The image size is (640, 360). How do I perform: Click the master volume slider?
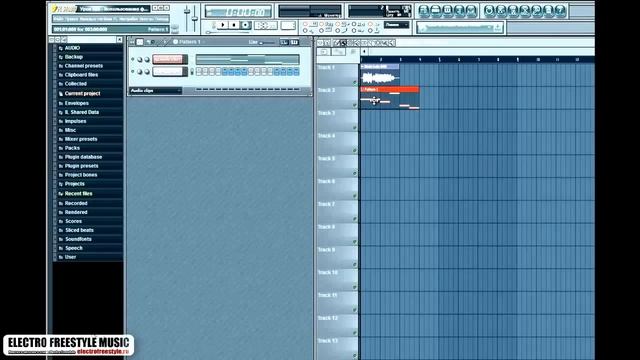[x=187, y=17]
